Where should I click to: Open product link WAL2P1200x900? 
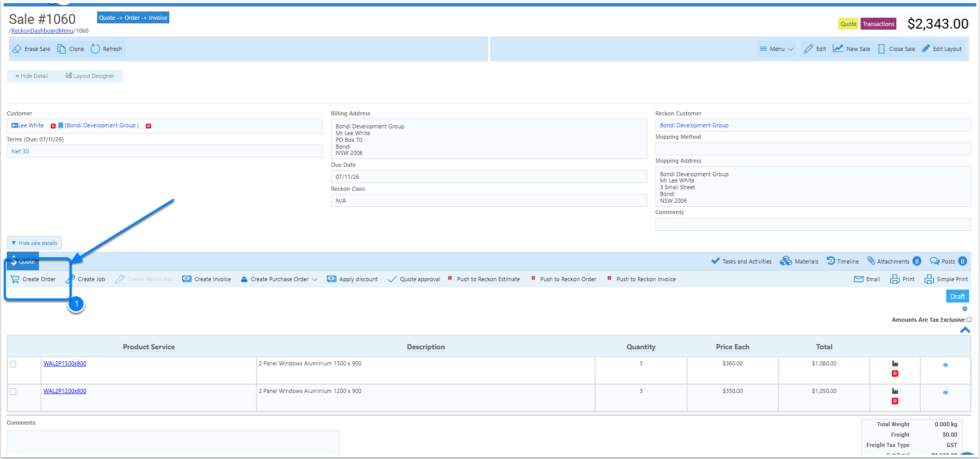[x=65, y=391]
